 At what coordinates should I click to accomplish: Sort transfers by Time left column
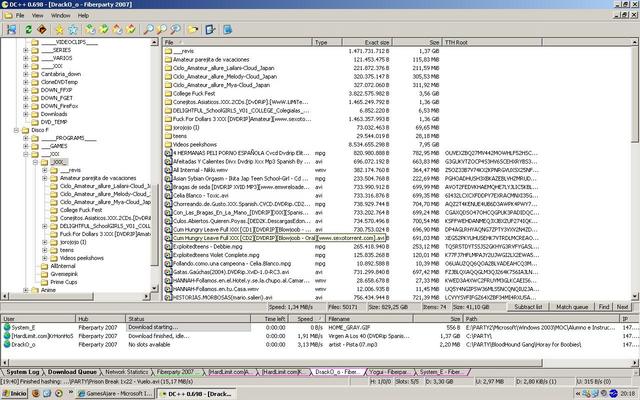(x=269, y=319)
